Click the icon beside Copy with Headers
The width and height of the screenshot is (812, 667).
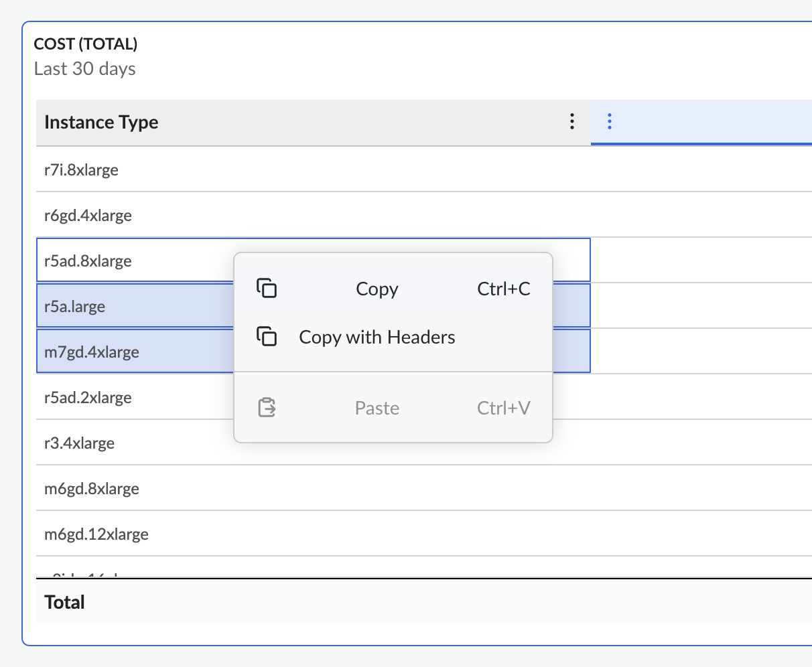pyautogui.click(x=267, y=336)
